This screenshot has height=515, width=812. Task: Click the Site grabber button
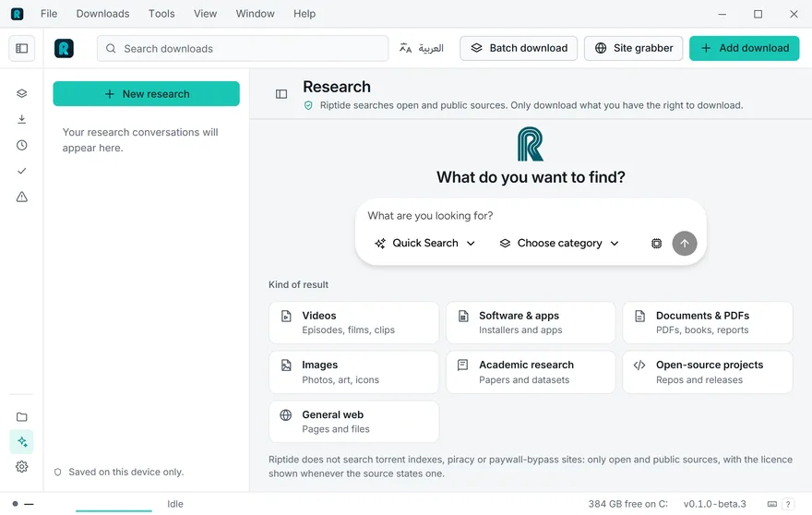point(633,48)
